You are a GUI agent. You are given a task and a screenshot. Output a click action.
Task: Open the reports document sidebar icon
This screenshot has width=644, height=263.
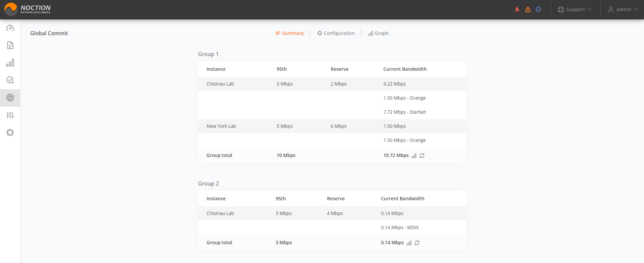[x=10, y=45]
